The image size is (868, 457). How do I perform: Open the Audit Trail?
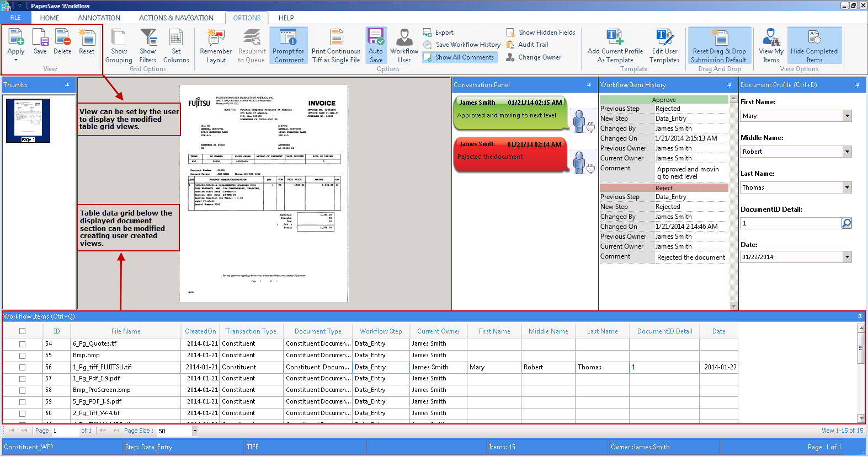(527, 45)
